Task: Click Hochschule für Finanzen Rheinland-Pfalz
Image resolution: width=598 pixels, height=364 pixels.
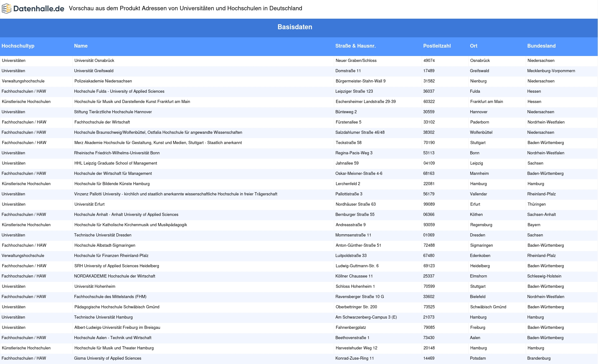Action: pos(111,255)
